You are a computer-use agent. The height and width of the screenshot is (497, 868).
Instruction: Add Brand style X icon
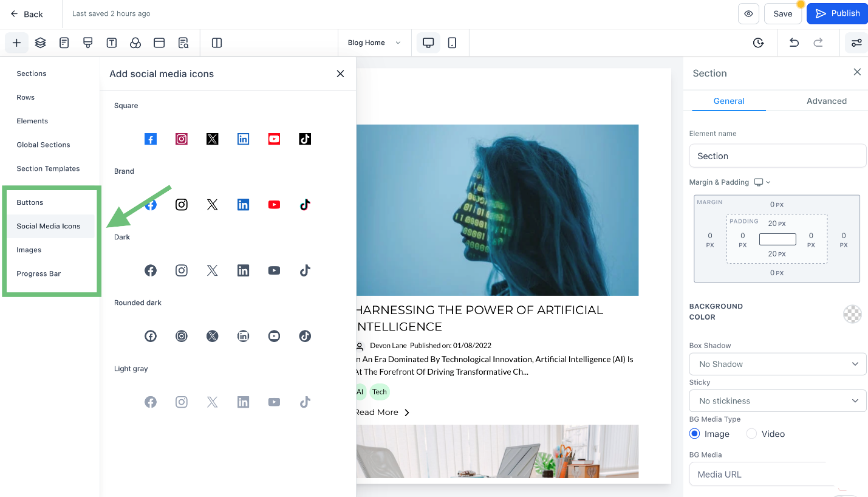point(212,205)
